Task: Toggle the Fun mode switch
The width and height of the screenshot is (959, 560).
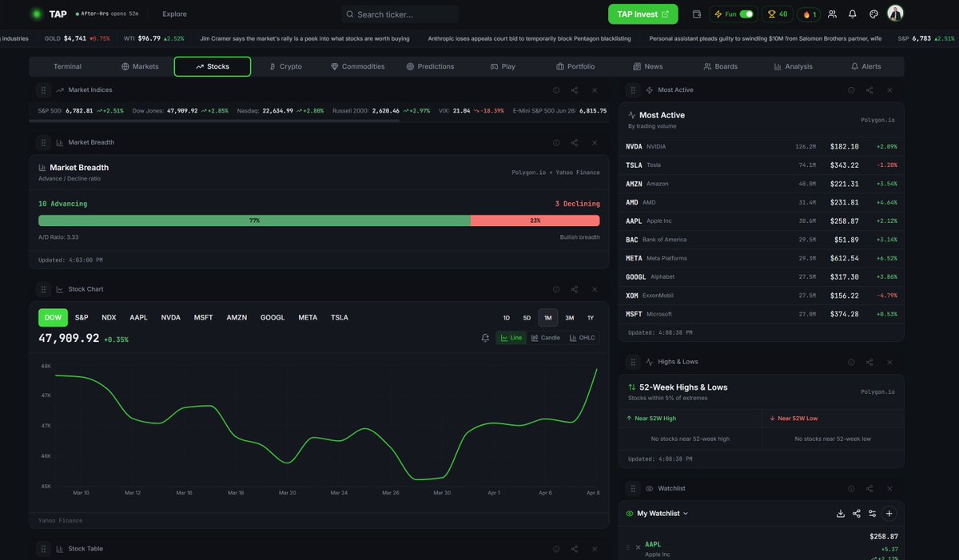Action: tap(746, 14)
